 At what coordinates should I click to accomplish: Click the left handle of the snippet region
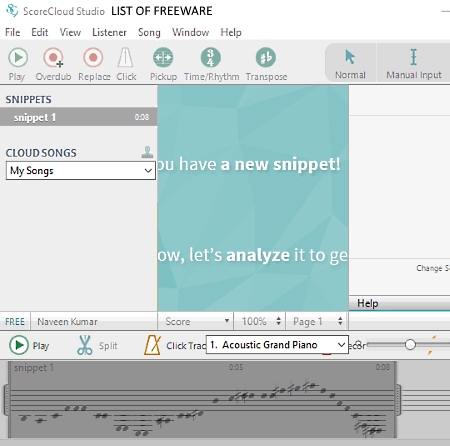point(6,399)
